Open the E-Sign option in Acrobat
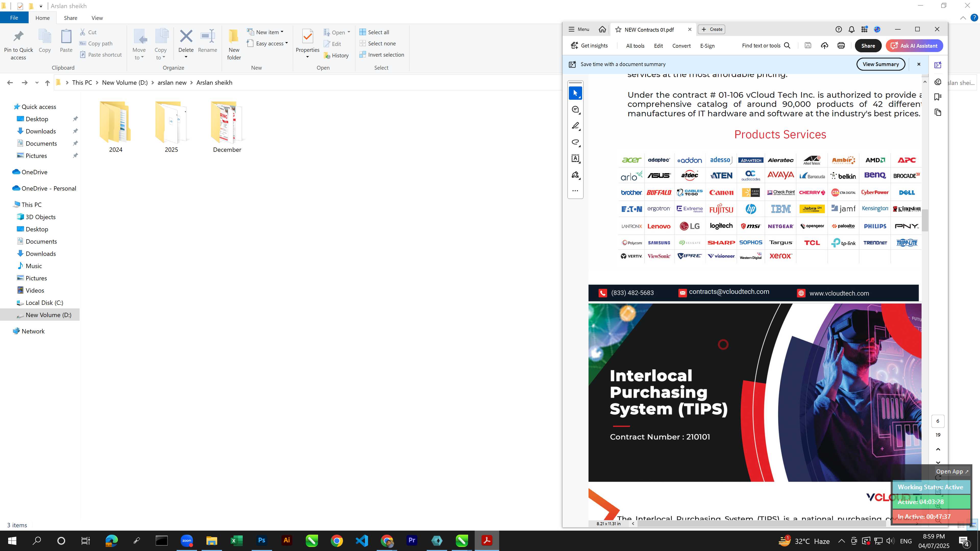Image resolution: width=980 pixels, height=551 pixels. click(707, 46)
